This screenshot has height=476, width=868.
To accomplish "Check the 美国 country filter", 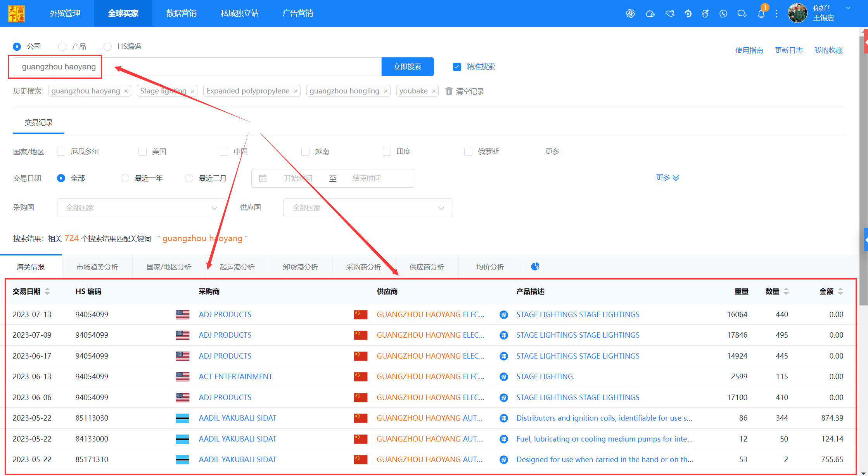I will 142,152.
